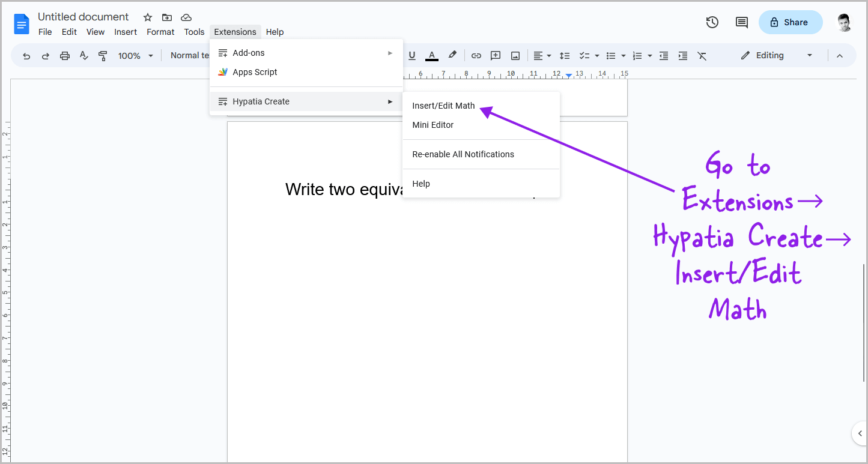868x464 pixels.
Task: Click the Share button
Action: (x=791, y=22)
